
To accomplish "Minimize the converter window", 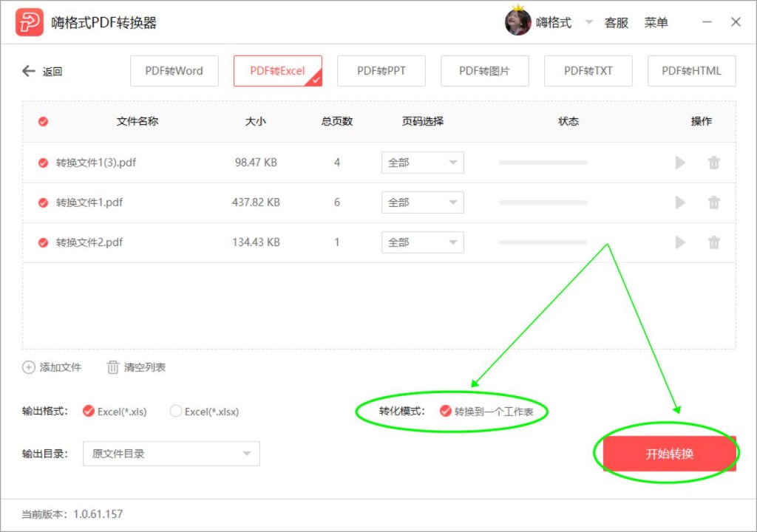I will (x=707, y=22).
